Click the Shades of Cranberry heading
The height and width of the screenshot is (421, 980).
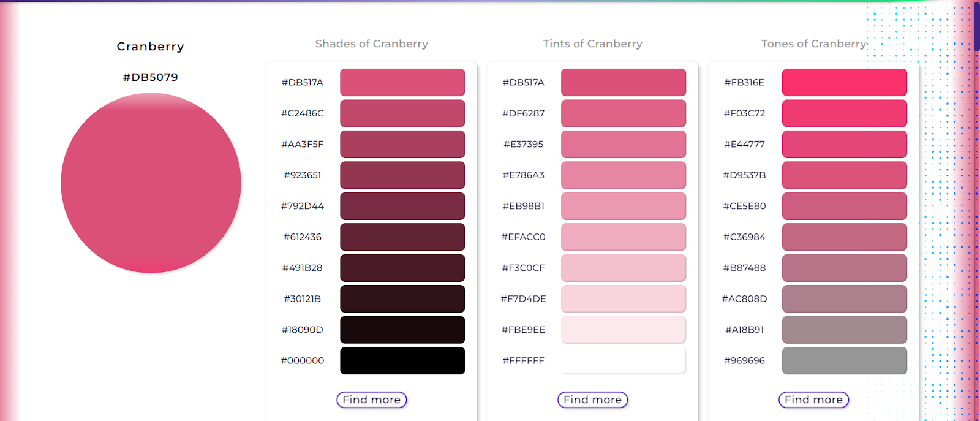click(x=371, y=44)
